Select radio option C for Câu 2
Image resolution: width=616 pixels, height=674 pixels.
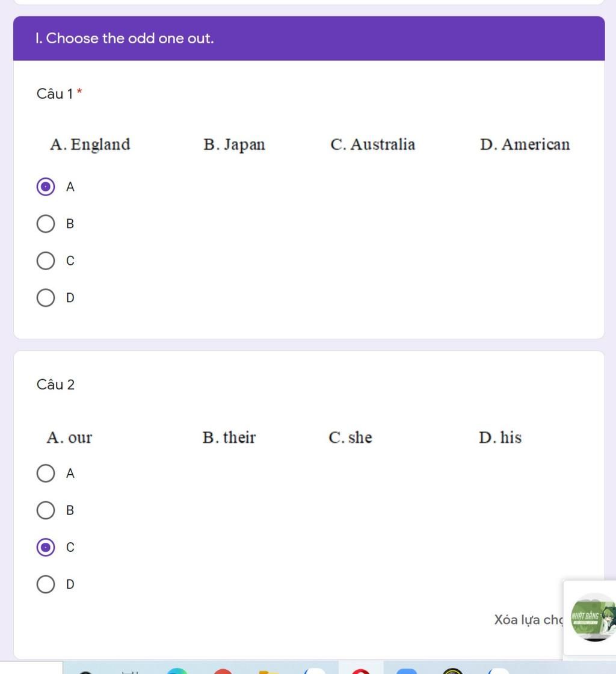46,547
